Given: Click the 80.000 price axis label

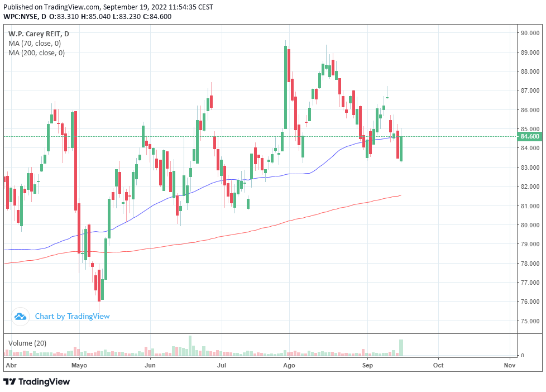Looking at the screenshot, I should pos(530,225).
